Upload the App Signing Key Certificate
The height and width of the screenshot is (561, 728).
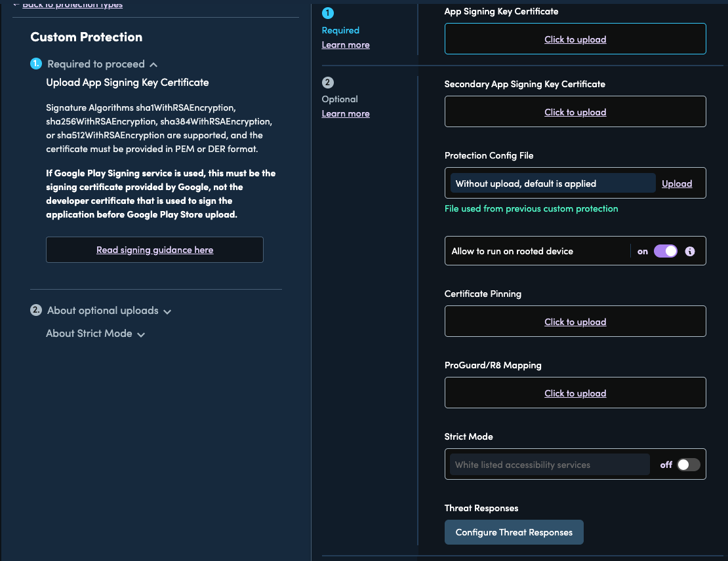pos(575,39)
